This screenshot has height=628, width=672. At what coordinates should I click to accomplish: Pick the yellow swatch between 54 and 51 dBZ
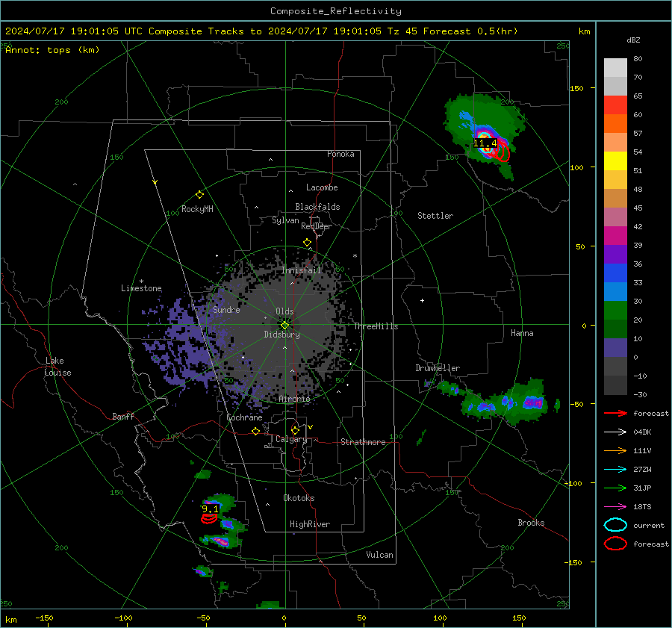pyautogui.click(x=615, y=161)
